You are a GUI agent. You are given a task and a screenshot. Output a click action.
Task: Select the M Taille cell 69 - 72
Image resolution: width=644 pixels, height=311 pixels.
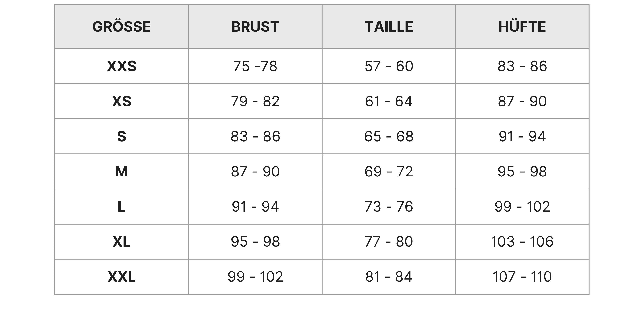click(389, 172)
